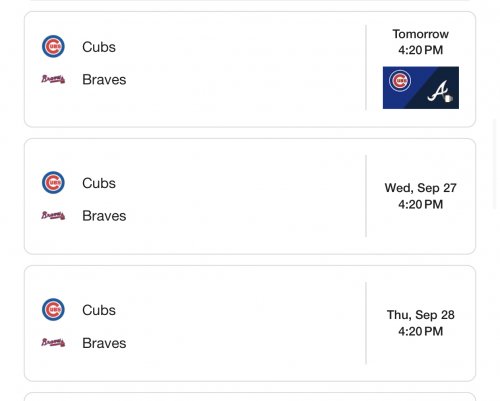This screenshot has width=500, height=401.
Task: Click the Cubs logo in the Sep 27 game
Action: [53, 183]
